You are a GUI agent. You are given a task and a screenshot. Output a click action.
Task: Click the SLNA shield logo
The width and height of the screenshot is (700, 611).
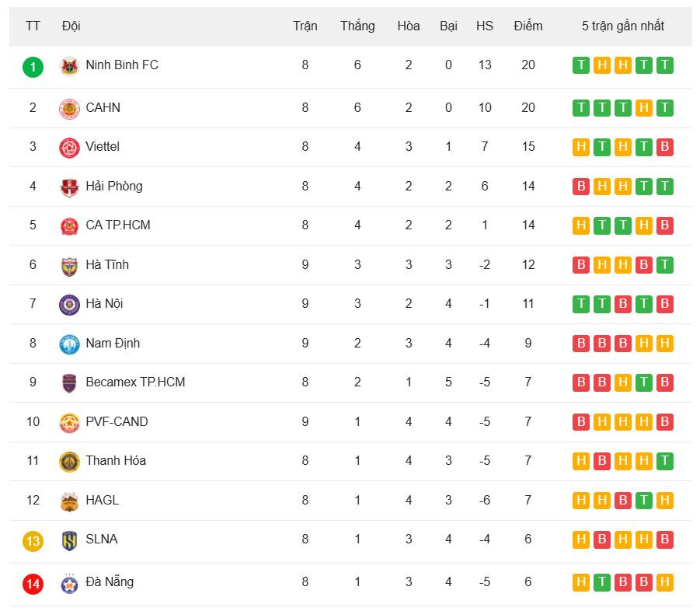(69, 540)
